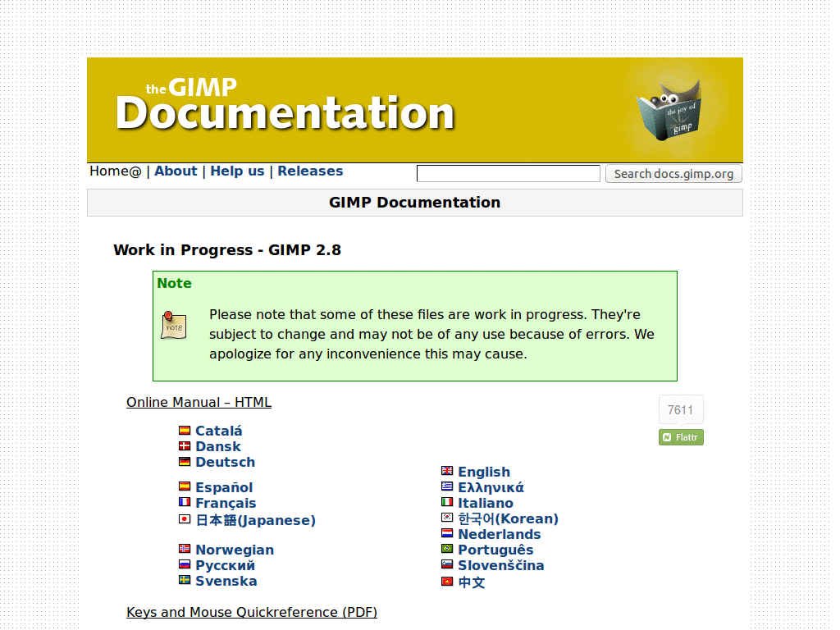
Task: Click the 7611 Flattr counter bubble
Action: point(681,410)
